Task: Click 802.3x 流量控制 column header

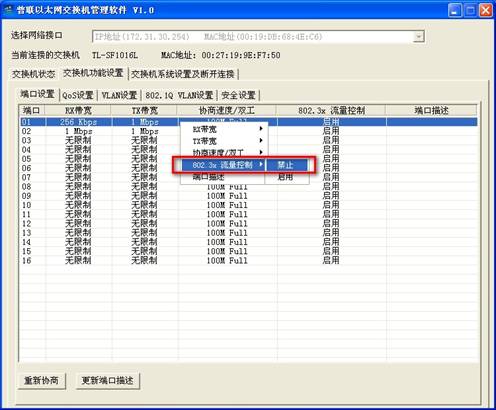Action: pyautogui.click(x=331, y=110)
